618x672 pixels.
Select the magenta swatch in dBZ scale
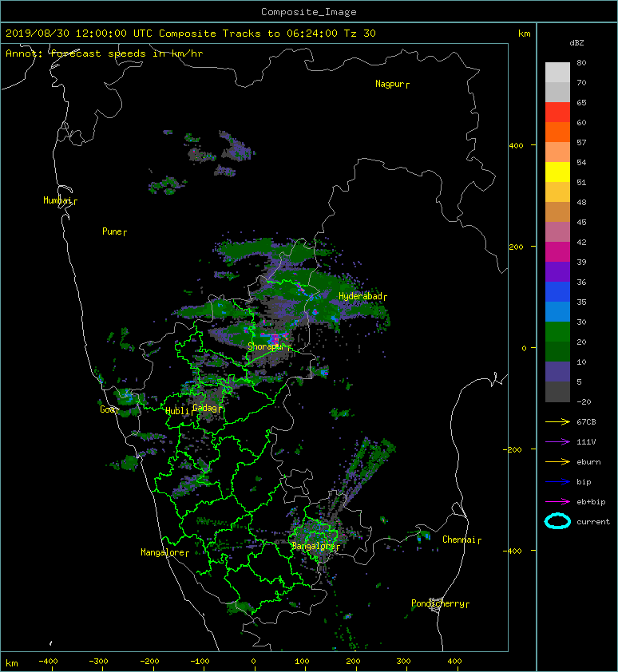click(x=557, y=251)
